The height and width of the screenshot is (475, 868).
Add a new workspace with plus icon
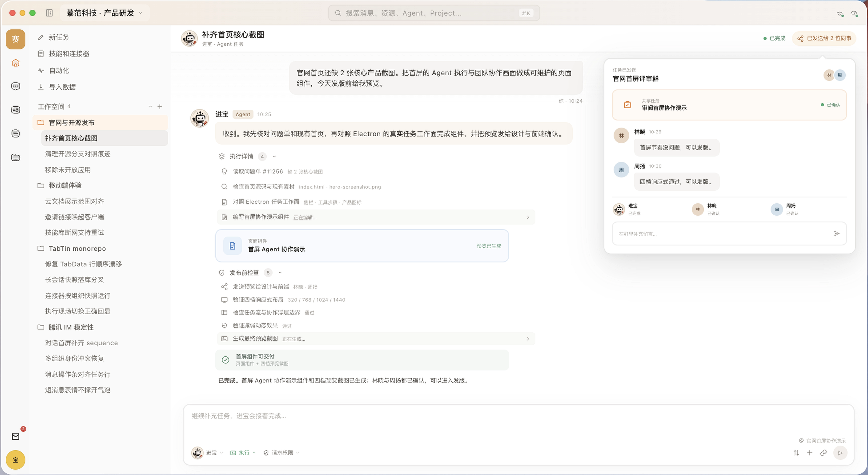[x=160, y=107]
